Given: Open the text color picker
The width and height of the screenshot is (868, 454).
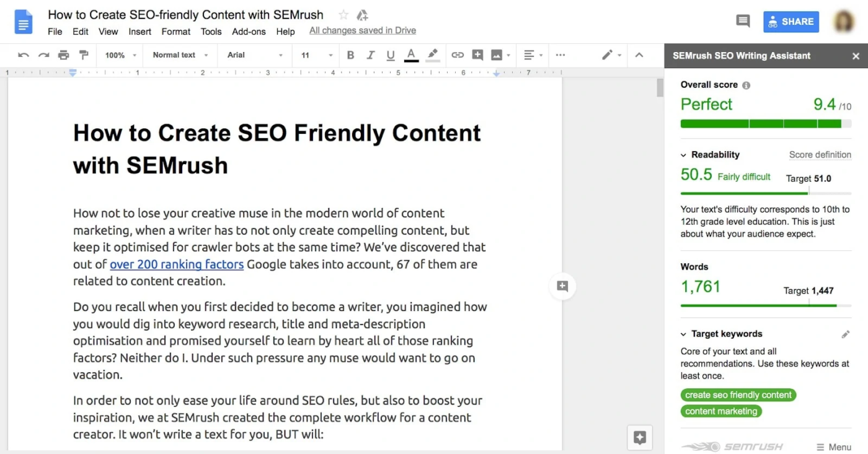Looking at the screenshot, I should 411,55.
